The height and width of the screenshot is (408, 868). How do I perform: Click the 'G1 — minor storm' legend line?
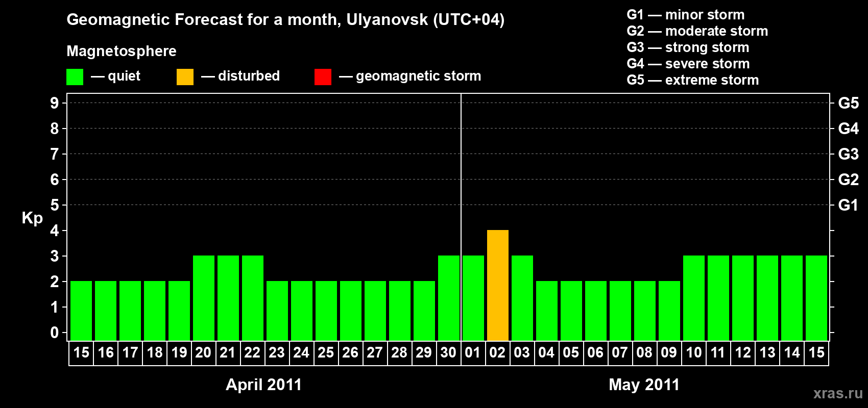point(686,15)
